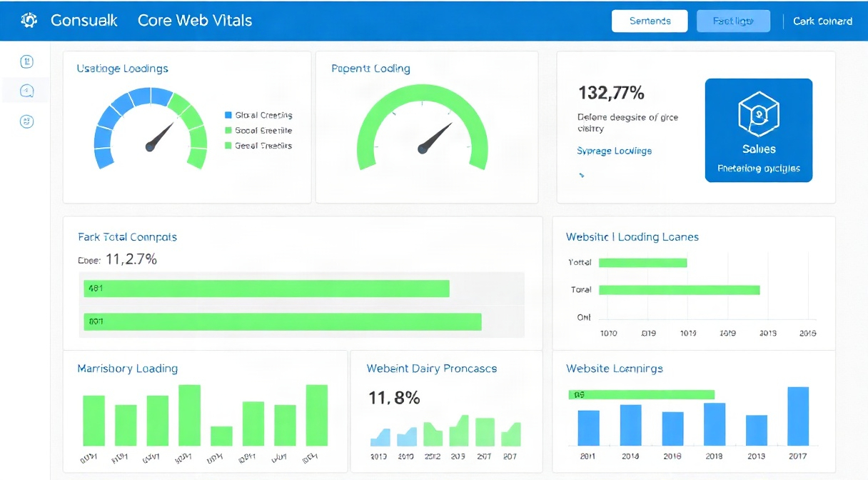Open the top sidebar document icon
The image size is (868, 480).
[x=26, y=62]
